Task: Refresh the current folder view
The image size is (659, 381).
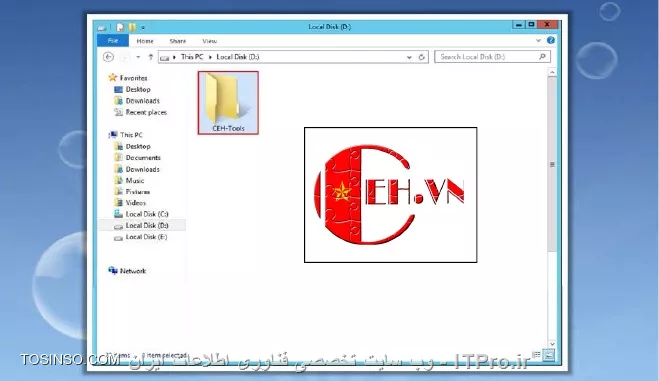Action: [422, 57]
